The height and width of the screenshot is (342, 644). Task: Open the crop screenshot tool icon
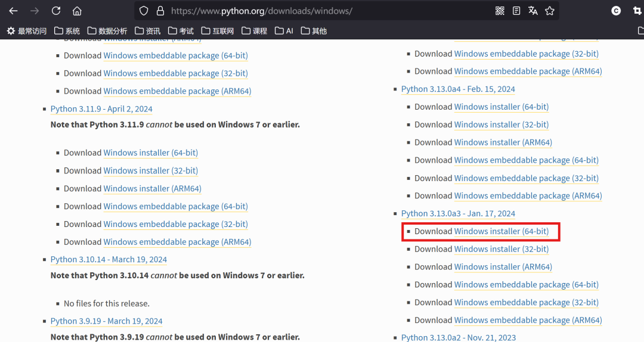click(637, 11)
